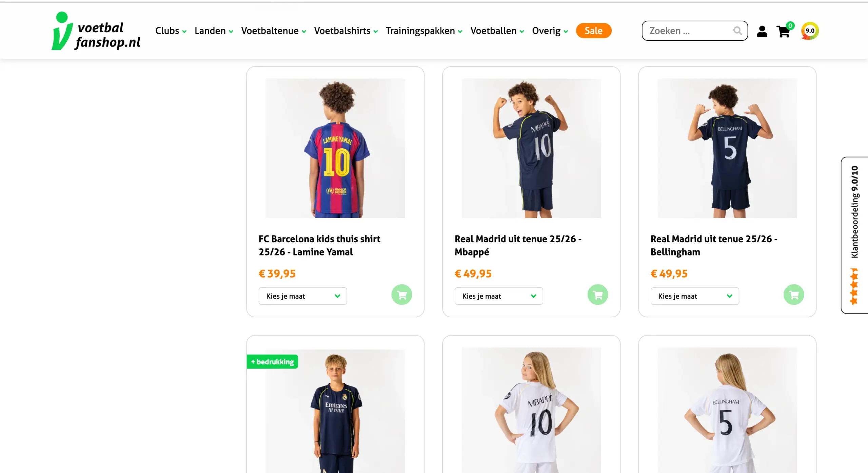Add Mbappé uit tenue to cart
Image resolution: width=868 pixels, height=473 pixels.
pos(598,295)
